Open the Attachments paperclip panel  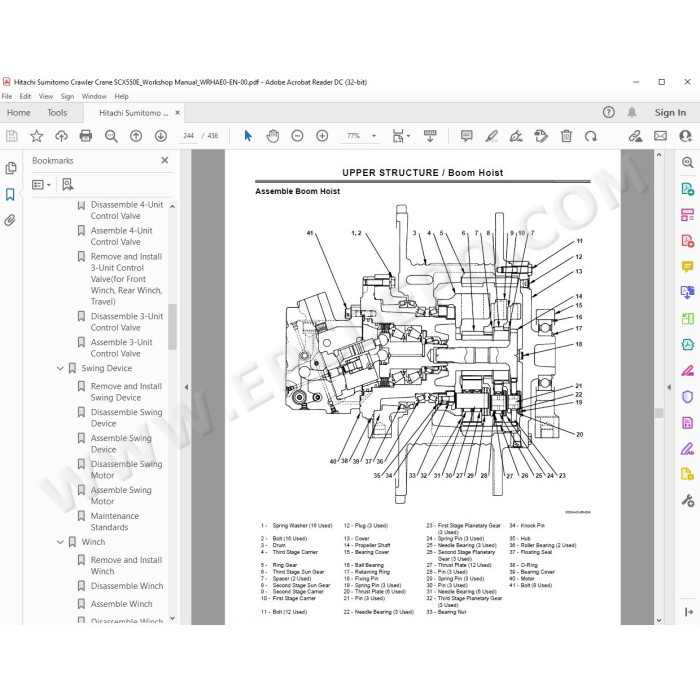pyautogui.click(x=10, y=220)
